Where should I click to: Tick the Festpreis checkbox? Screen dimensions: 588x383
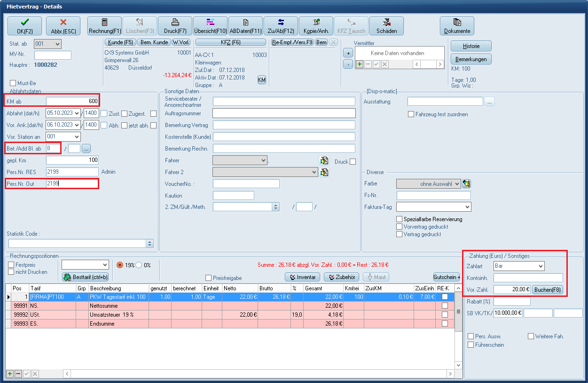point(11,265)
